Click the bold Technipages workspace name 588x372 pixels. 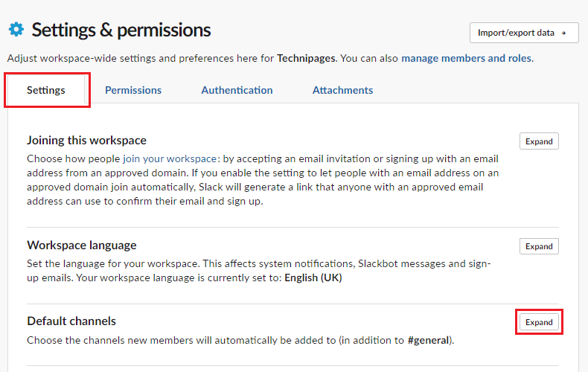coord(306,58)
